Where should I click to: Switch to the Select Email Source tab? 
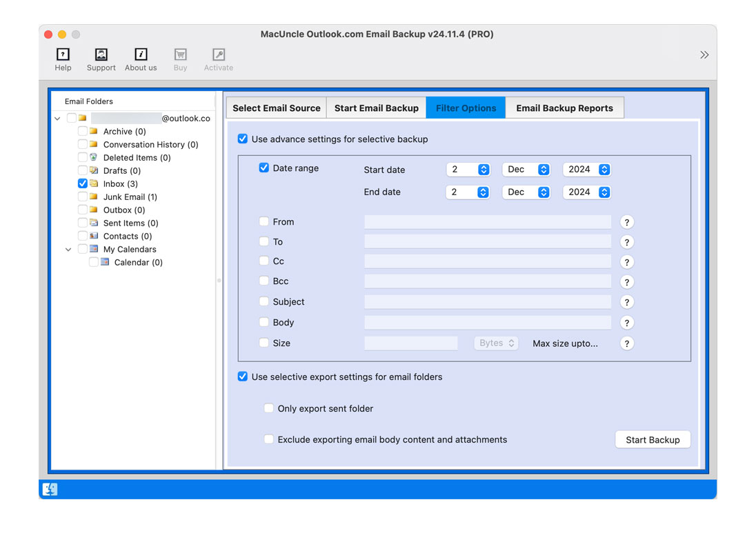click(x=276, y=108)
